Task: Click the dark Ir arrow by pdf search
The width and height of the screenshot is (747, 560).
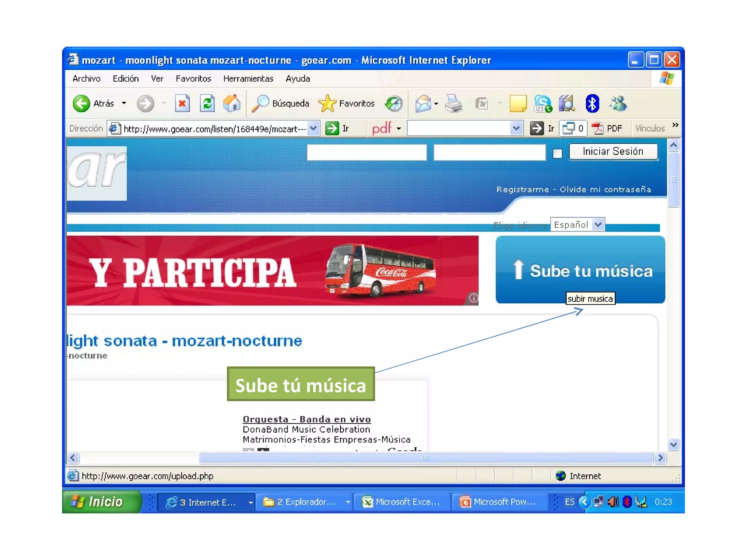Action: 537,128
